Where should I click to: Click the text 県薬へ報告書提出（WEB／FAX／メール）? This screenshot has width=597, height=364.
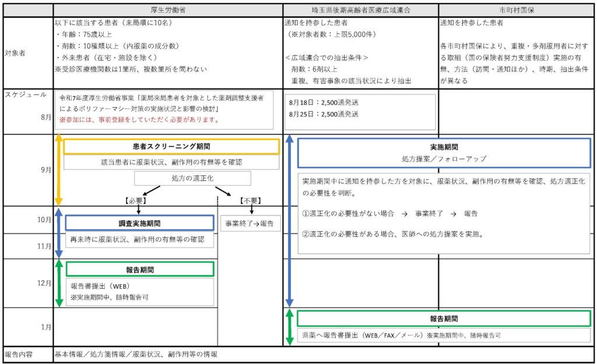click(x=363, y=335)
